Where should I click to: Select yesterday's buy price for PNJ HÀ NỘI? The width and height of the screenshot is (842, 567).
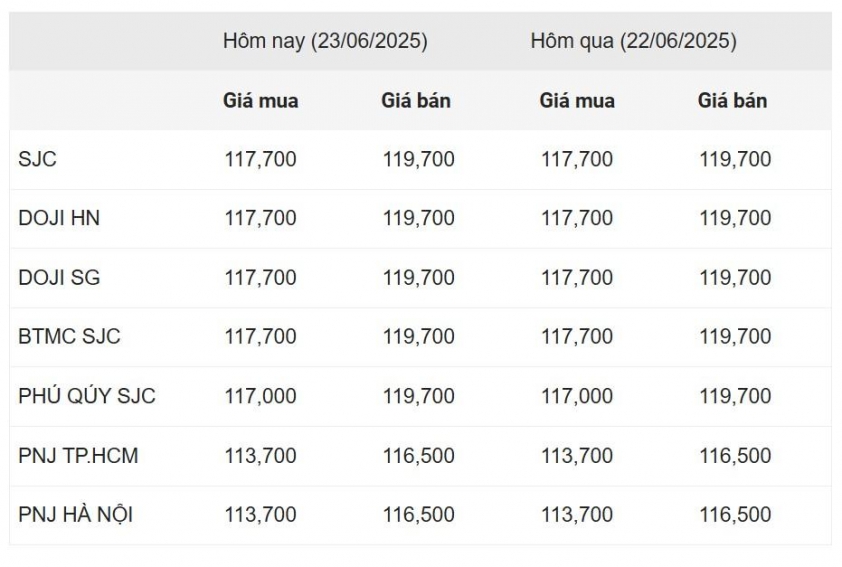coord(577,515)
